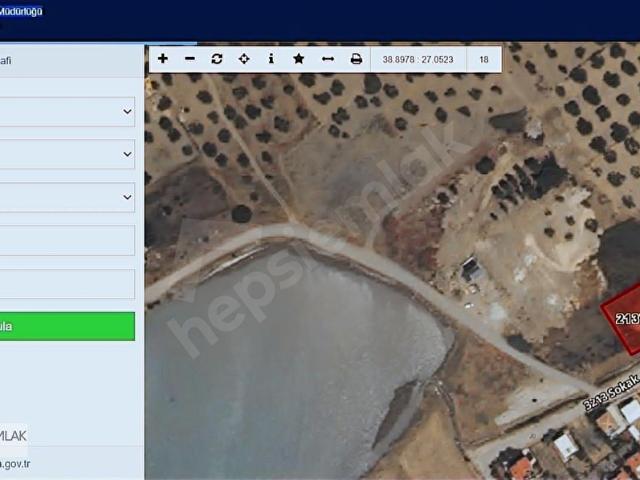640x480 pixels.
Task: Focus the first empty text field
Action: tap(67, 240)
